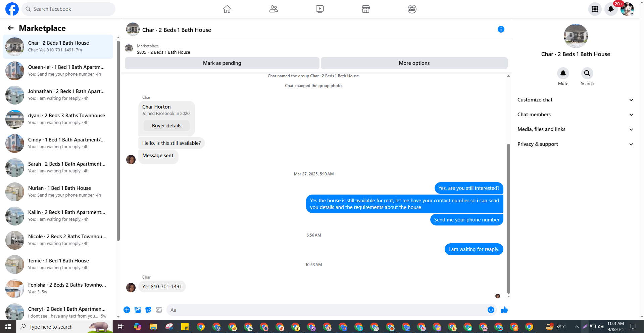This screenshot has height=333, width=644.
Task: Open File Explorer from the taskbar
Action: tap(153, 327)
